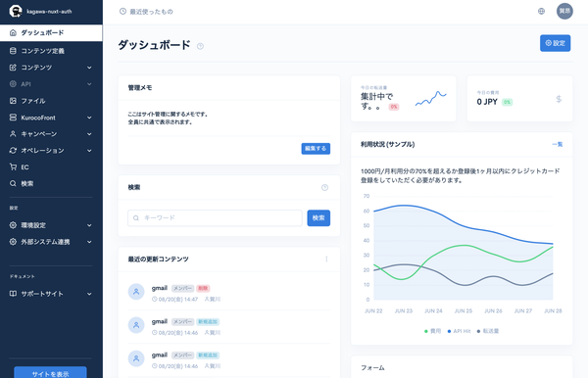Viewport: 588px width, 378px height.
Task: Expand the KurocoFront menu chevron
Action: pyautogui.click(x=89, y=118)
